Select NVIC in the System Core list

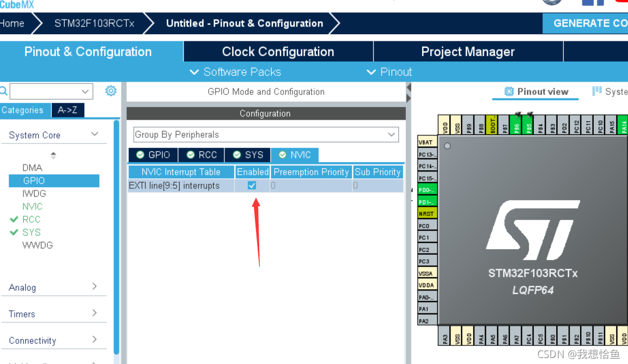(x=33, y=206)
